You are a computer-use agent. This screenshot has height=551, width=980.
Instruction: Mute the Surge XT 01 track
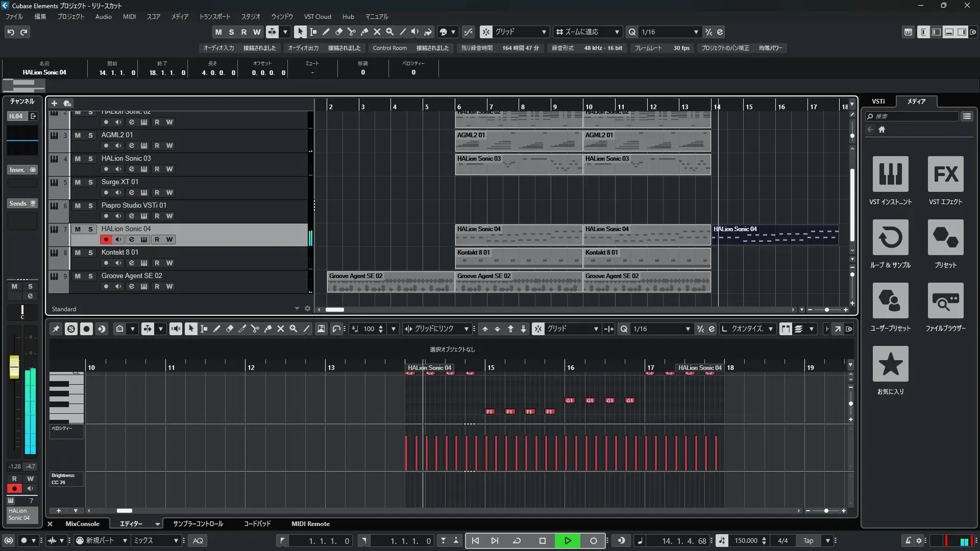pos(78,182)
